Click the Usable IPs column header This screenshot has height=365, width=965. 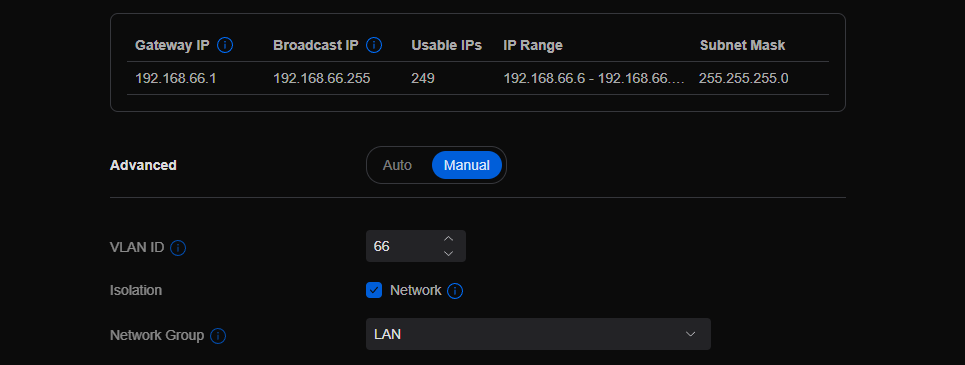click(x=446, y=46)
